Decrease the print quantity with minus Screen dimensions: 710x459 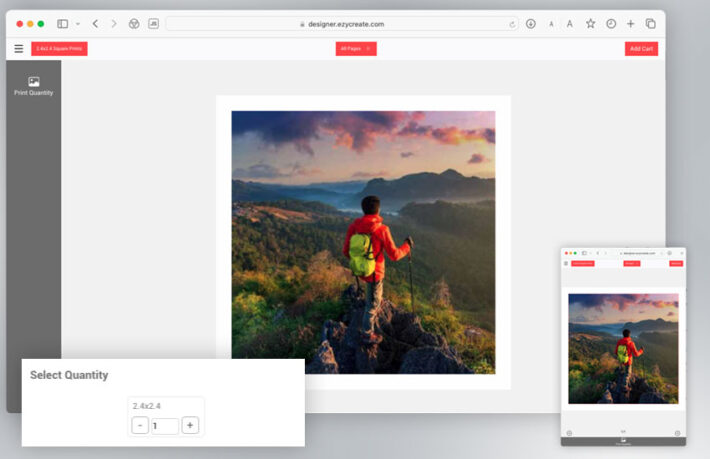[x=140, y=425]
